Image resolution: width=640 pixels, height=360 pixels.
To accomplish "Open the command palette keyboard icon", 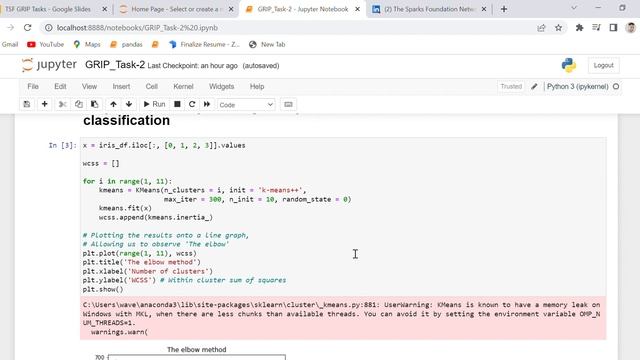I will coord(288,104).
